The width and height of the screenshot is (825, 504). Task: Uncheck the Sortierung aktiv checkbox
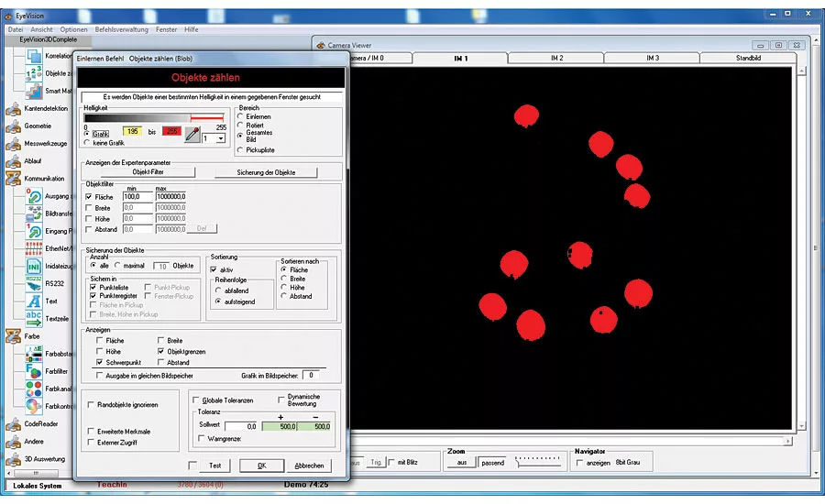pyautogui.click(x=214, y=269)
